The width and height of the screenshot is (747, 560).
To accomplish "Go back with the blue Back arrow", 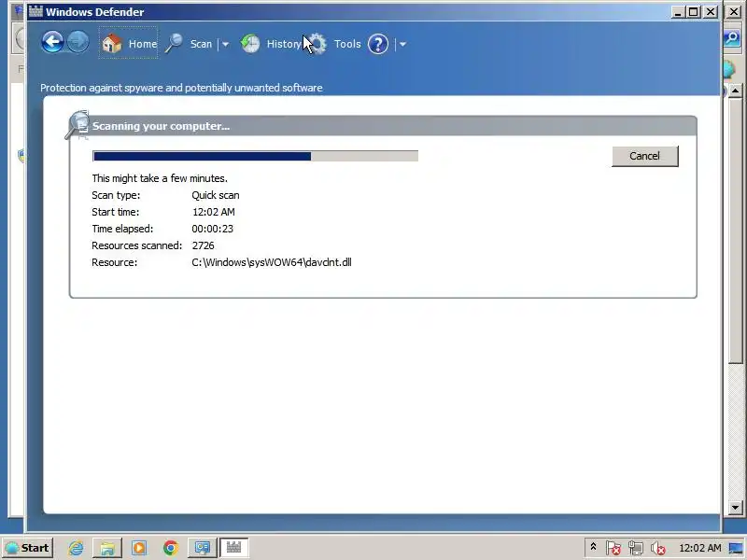I will [52, 42].
